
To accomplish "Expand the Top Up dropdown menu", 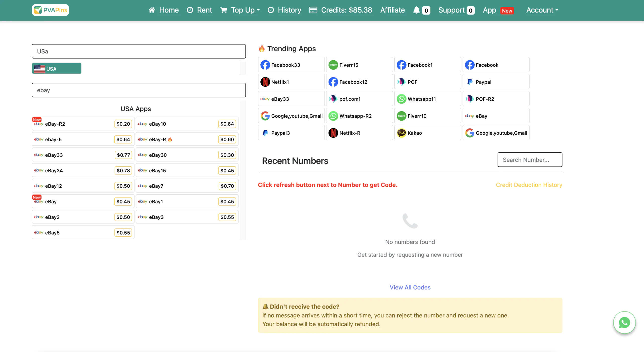I will 240,10.
